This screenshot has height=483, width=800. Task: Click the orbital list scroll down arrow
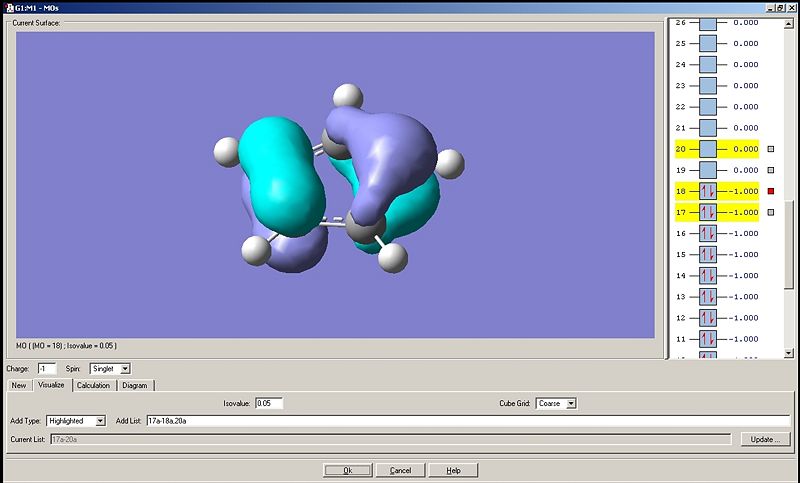(789, 353)
